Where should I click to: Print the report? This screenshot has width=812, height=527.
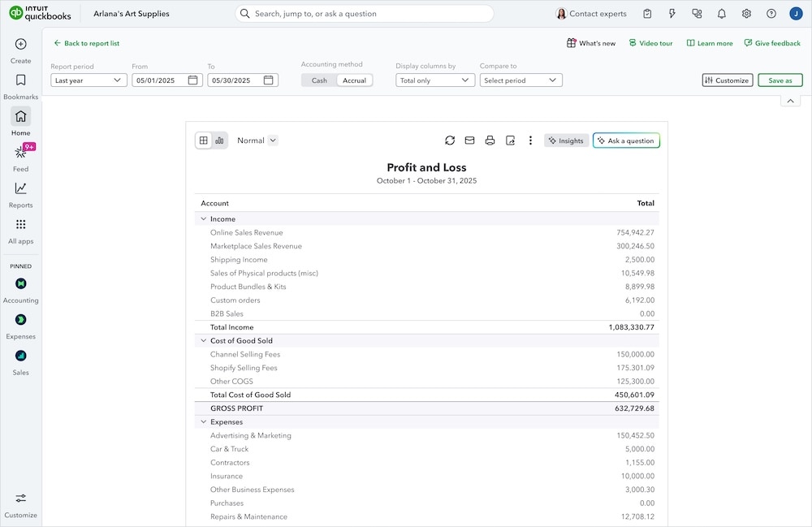coord(490,140)
